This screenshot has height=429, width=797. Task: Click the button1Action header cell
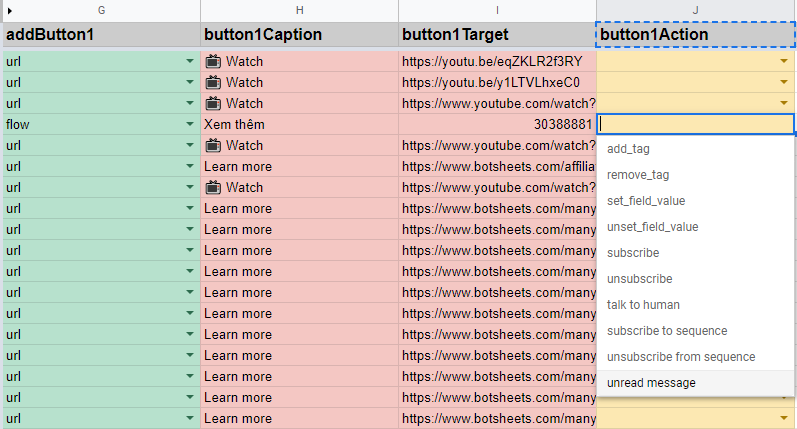click(x=695, y=35)
